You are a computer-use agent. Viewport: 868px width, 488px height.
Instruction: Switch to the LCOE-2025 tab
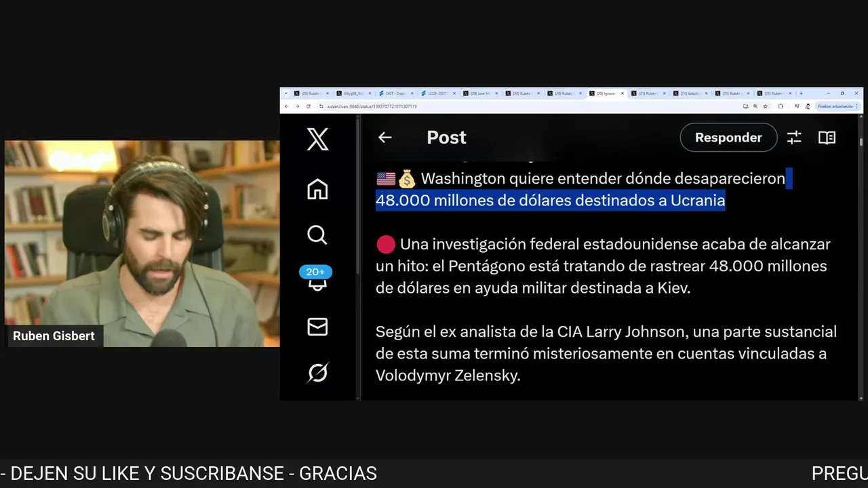(437, 94)
